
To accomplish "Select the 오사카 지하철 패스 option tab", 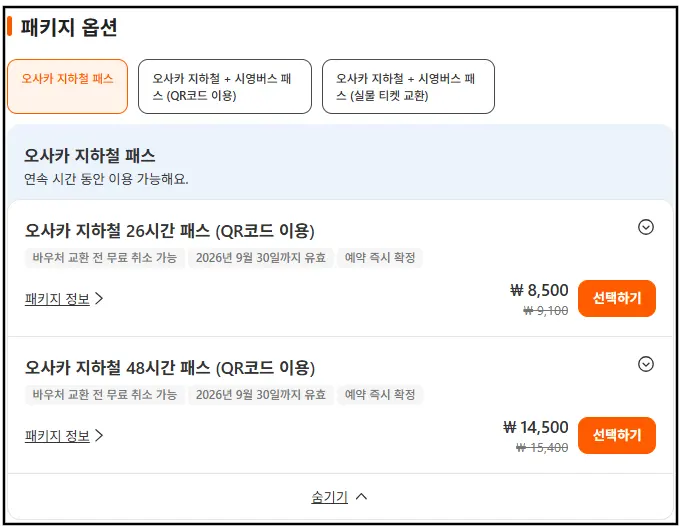I will click(68, 87).
